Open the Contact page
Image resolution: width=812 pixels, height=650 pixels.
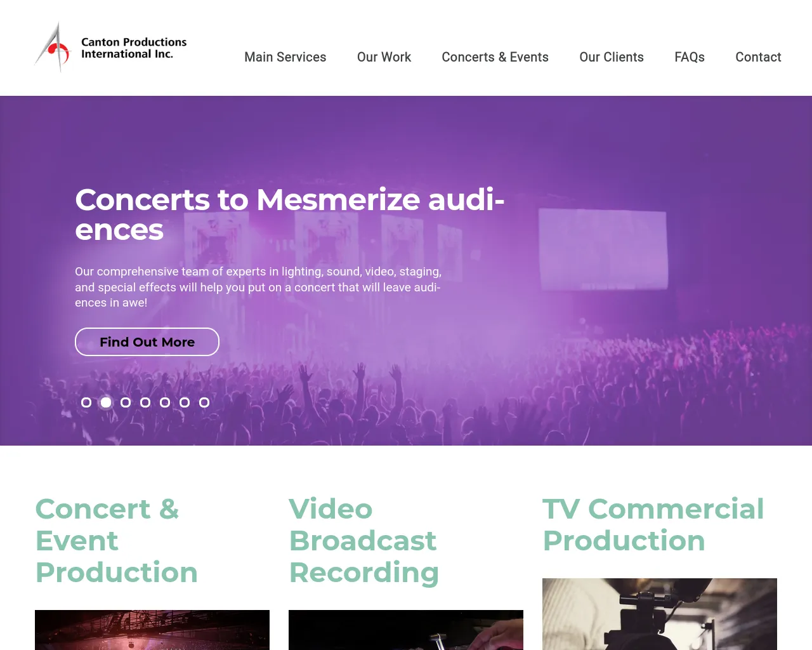pos(758,57)
